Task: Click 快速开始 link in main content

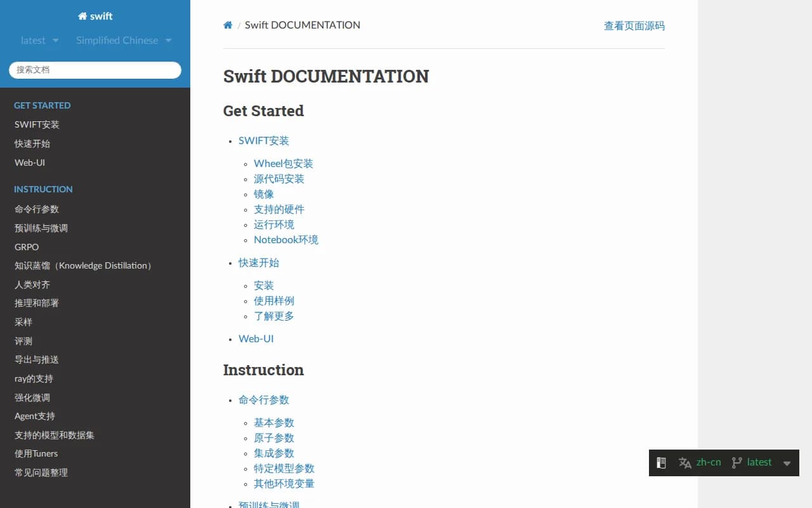Action: coord(259,263)
